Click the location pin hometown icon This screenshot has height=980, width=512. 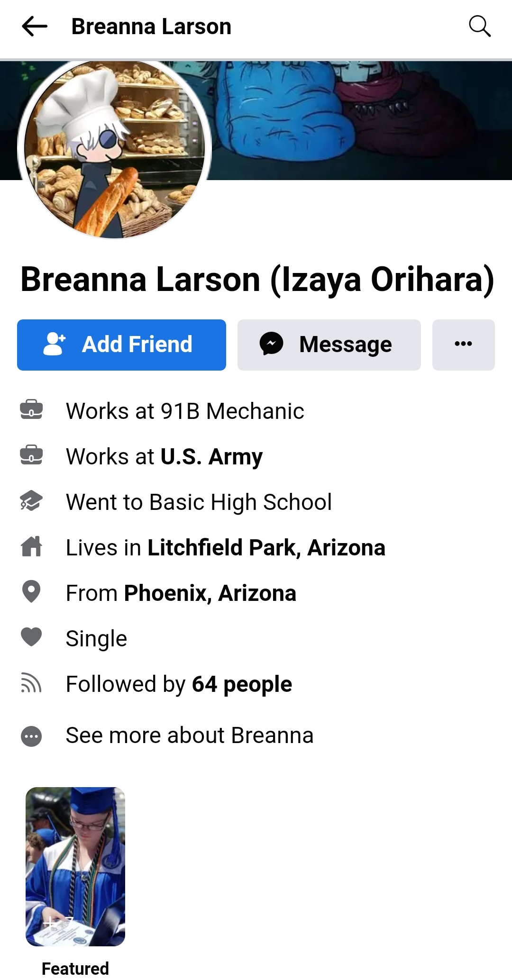click(31, 592)
